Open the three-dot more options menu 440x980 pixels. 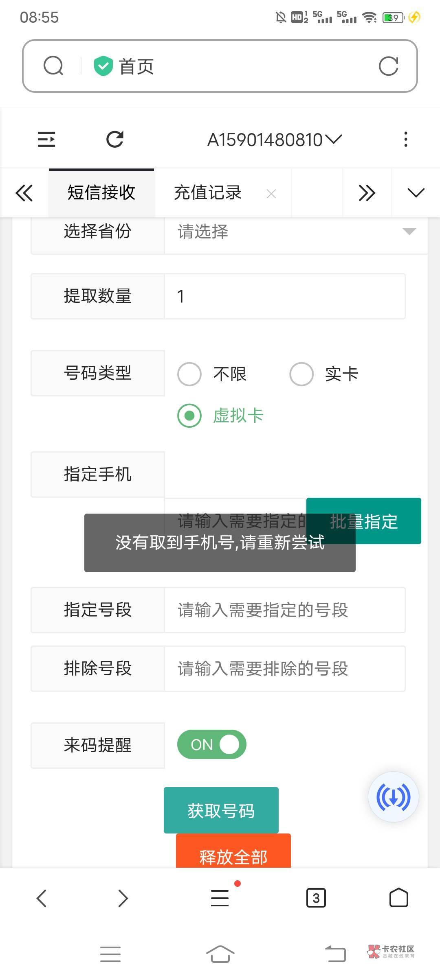pos(405,140)
